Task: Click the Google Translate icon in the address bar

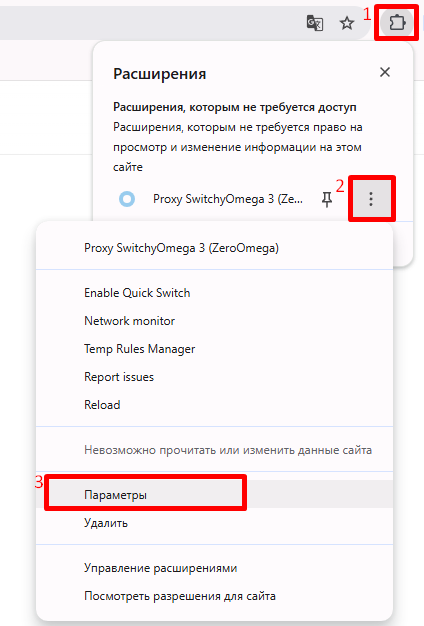Action: (x=315, y=23)
